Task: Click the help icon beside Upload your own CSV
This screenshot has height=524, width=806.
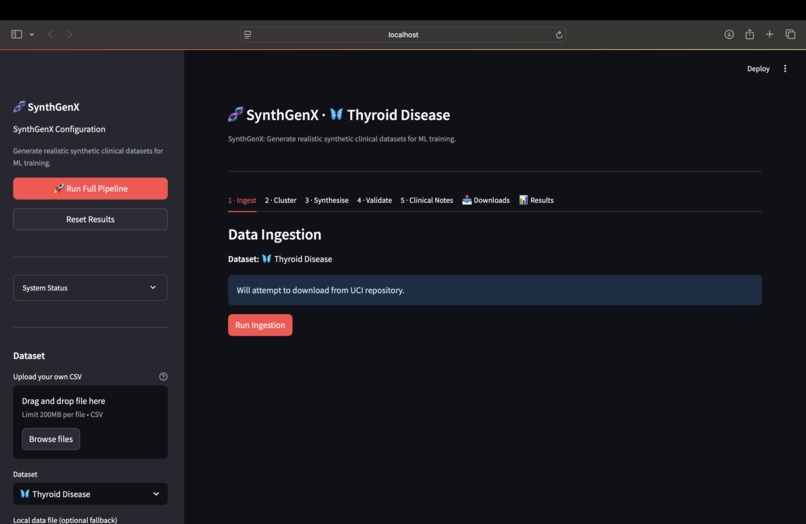Action: pos(163,377)
